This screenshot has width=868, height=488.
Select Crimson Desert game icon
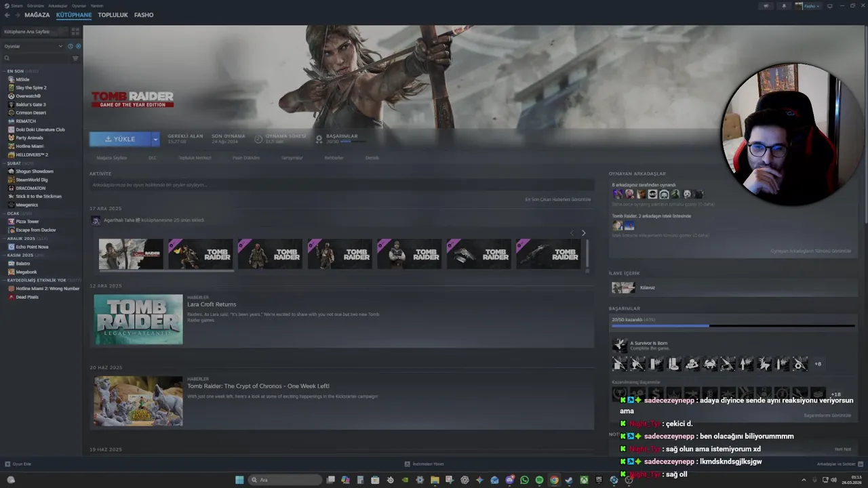11,113
